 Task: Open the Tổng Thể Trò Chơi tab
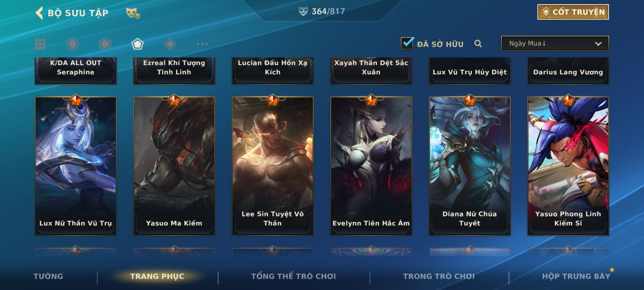(x=294, y=276)
